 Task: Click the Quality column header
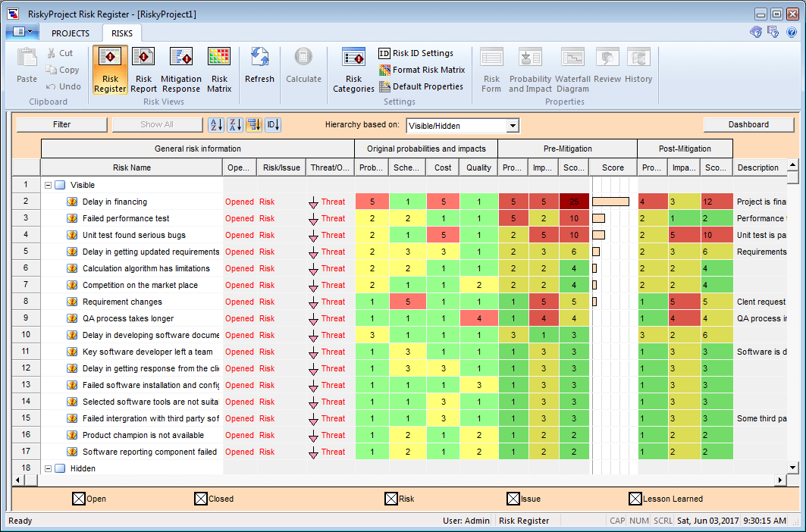pyautogui.click(x=478, y=167)
